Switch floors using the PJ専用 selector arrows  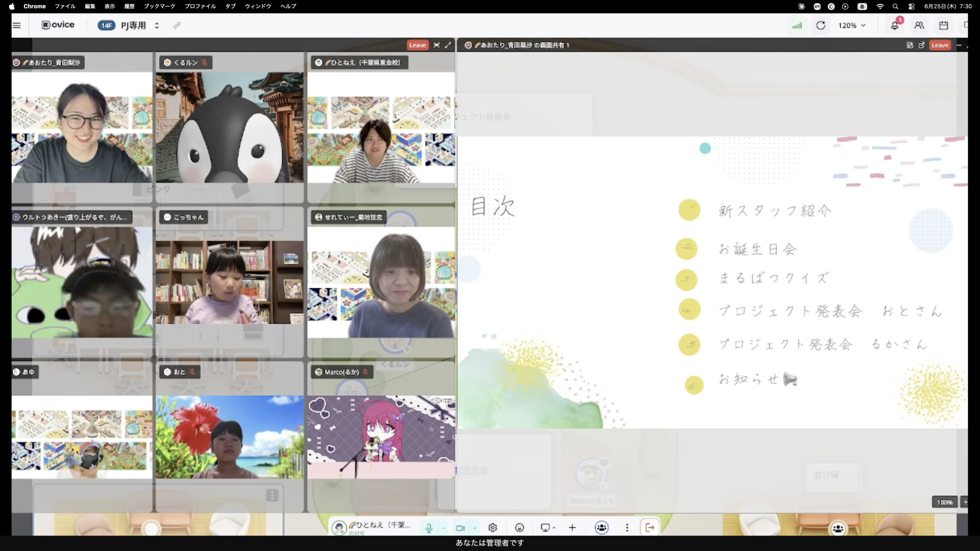pos(157,25)
